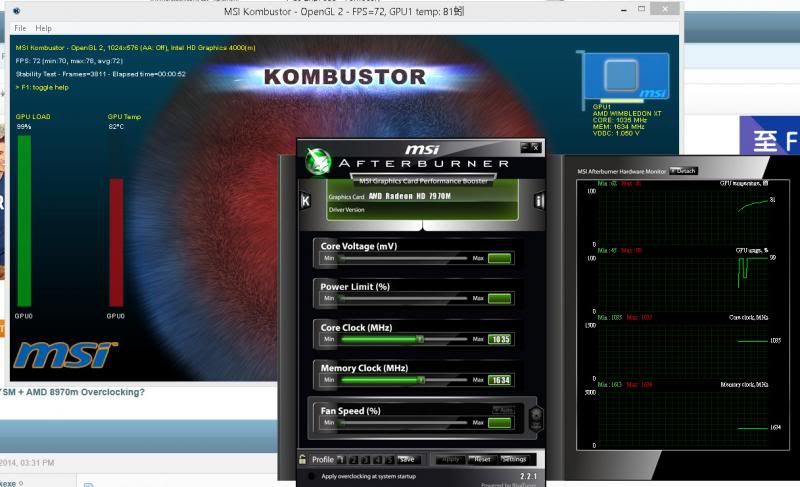This screenshot has width=800, height=487.
Task: Toggle the profile lock padlock icon
Action: pos(302,459)
